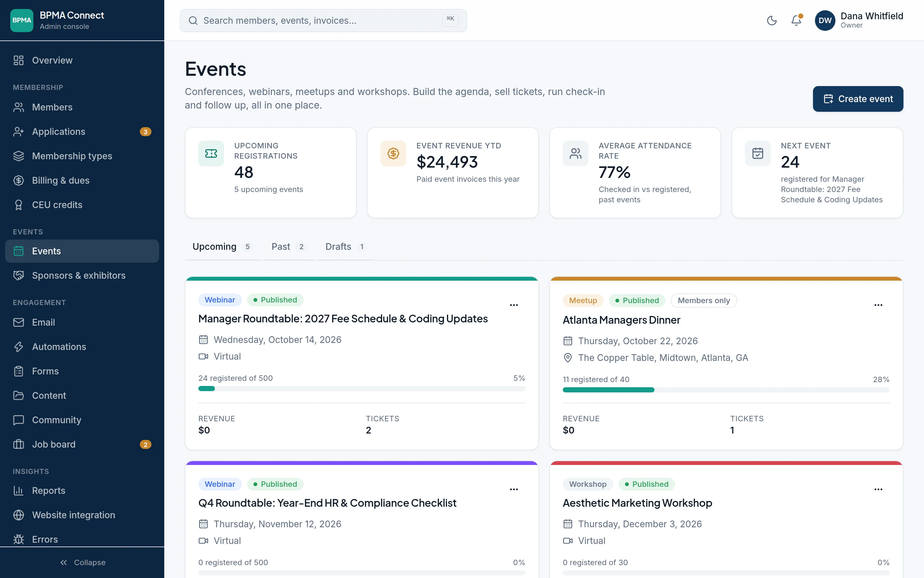Viewport: 924px width, 578px height.
Task: Click "24 registered of 500" text
Action: [x=235, y=379]
